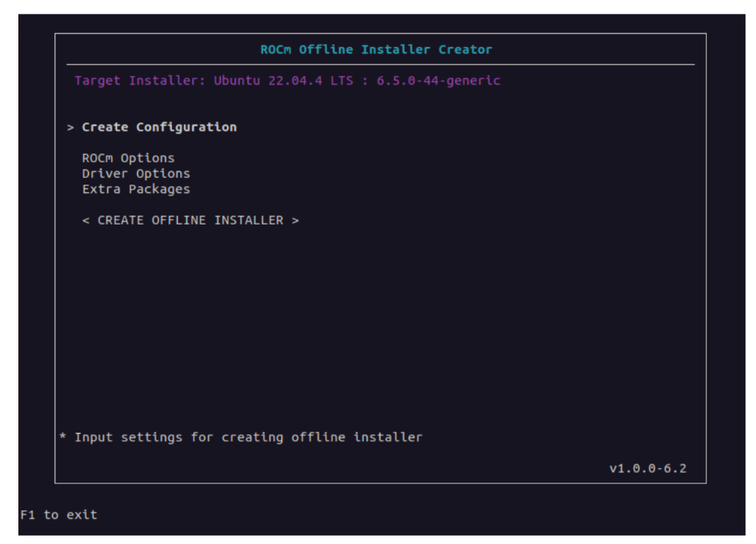Viewport: 756px width, 544px height.
Task: Click the v1.0.0-6.2 version label
Action: [647, 468]
